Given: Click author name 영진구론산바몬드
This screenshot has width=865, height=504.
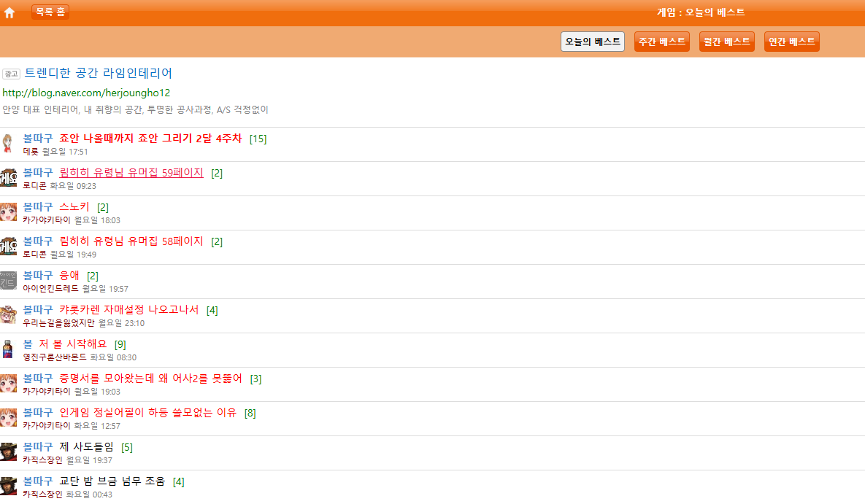Looking at the screenshot, I should [x=55, y=357].
